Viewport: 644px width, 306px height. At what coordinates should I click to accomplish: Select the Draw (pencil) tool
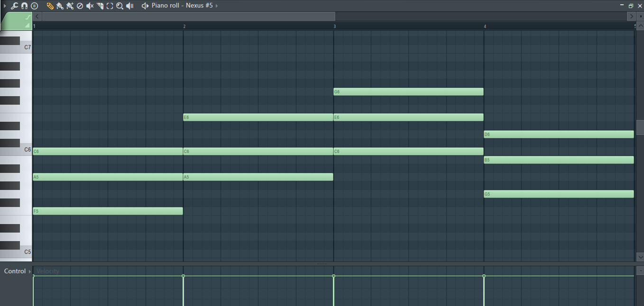pos(49,6)
